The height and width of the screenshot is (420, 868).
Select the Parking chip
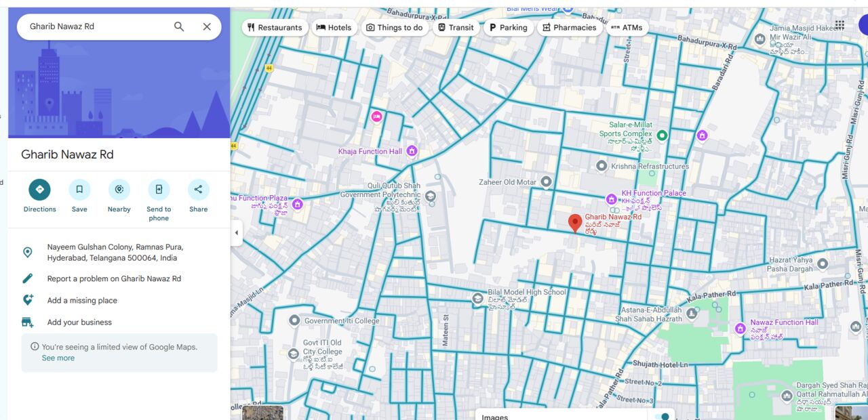click(508, 28)
